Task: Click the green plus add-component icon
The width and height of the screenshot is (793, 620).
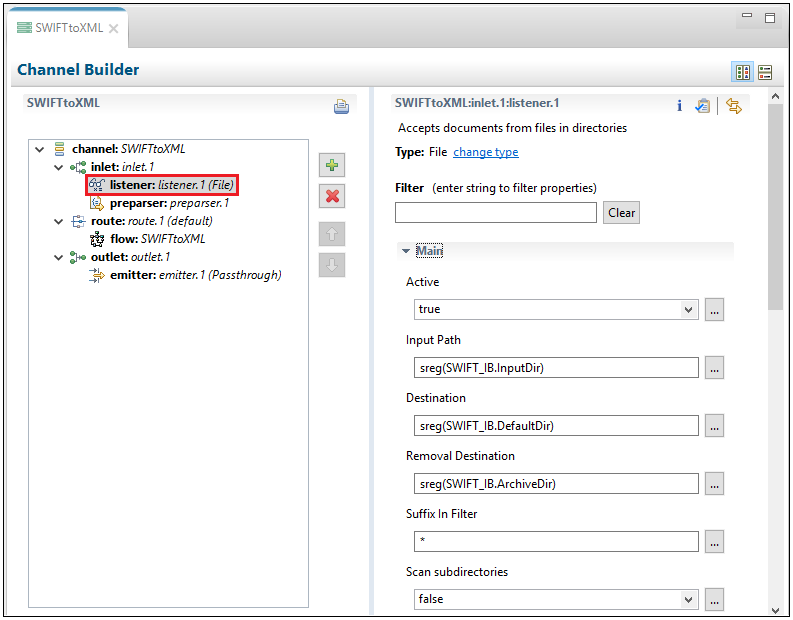Action: click(332, 165)
